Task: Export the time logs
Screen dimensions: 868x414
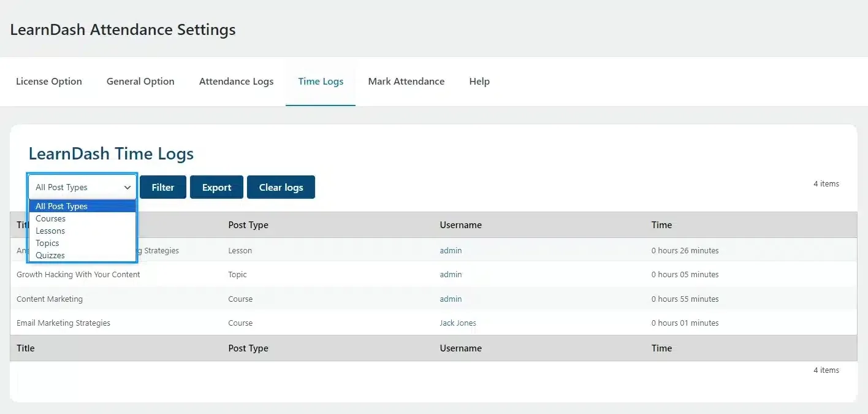Action: click(x=216, y=187)
